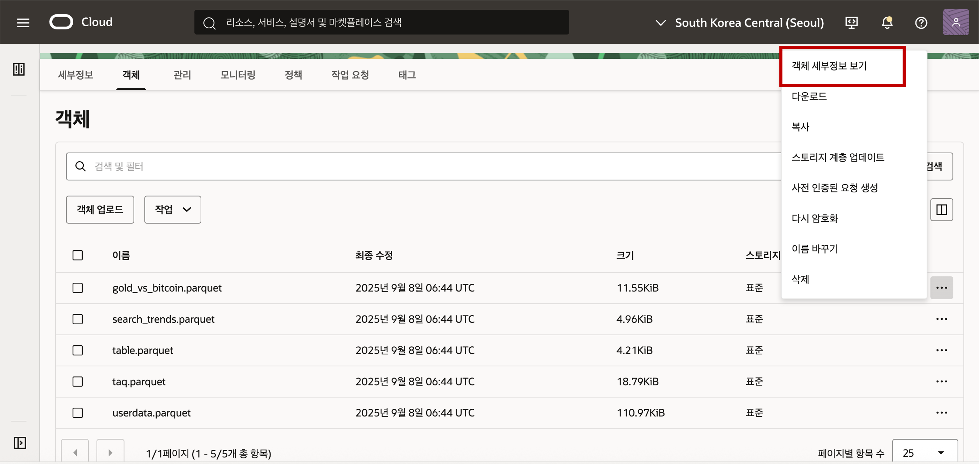Open items-per-page dropdown showing 25
This screenshot has height=464, width=980.
pyautogui.click(x=925, y=452)
